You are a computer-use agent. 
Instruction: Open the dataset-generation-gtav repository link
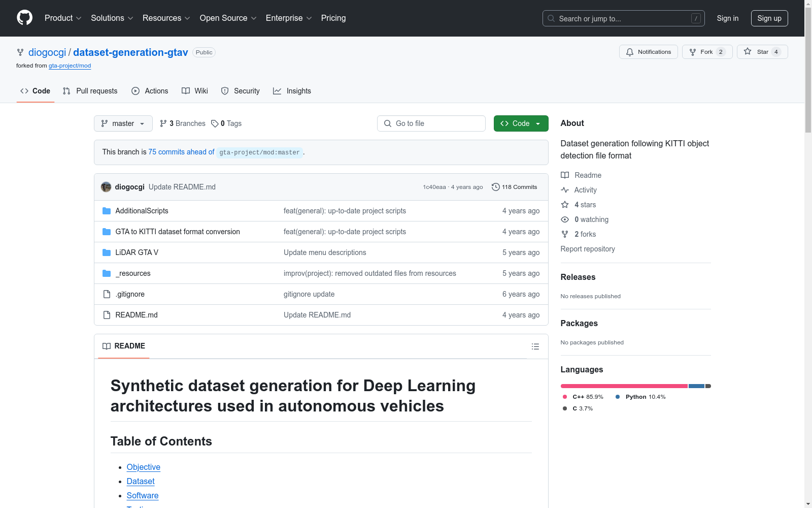130,52
